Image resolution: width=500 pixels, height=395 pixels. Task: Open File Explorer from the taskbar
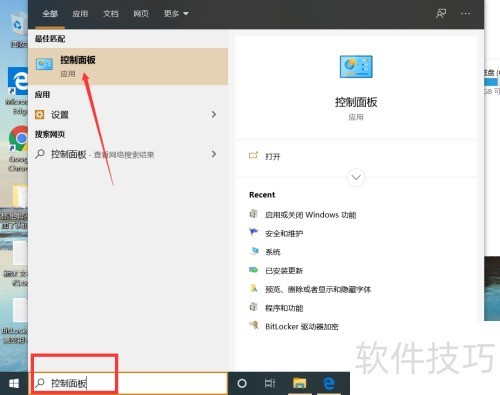point(299,384)
